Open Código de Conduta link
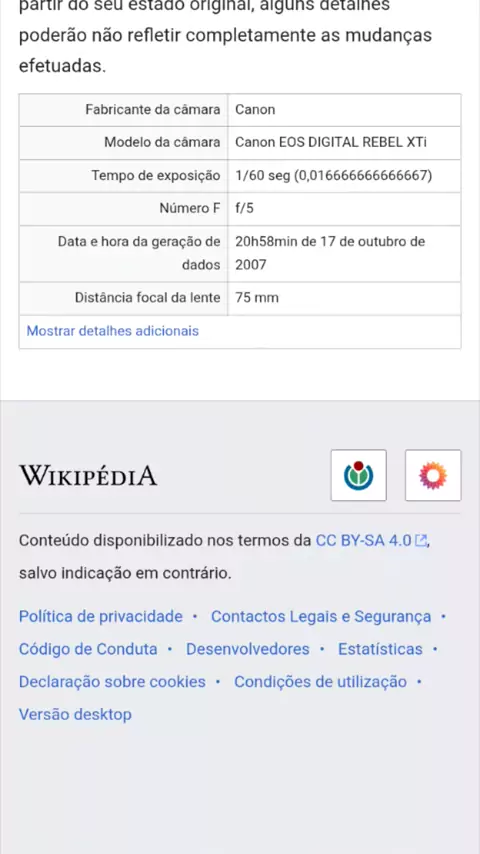Viewport: 480px width, 854px height. tap(88, 649)
